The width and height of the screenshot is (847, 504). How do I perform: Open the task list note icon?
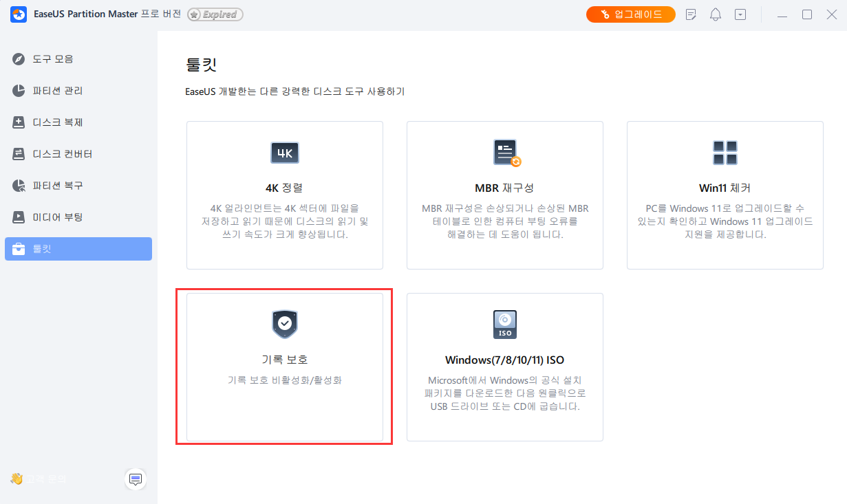[691, 14]
